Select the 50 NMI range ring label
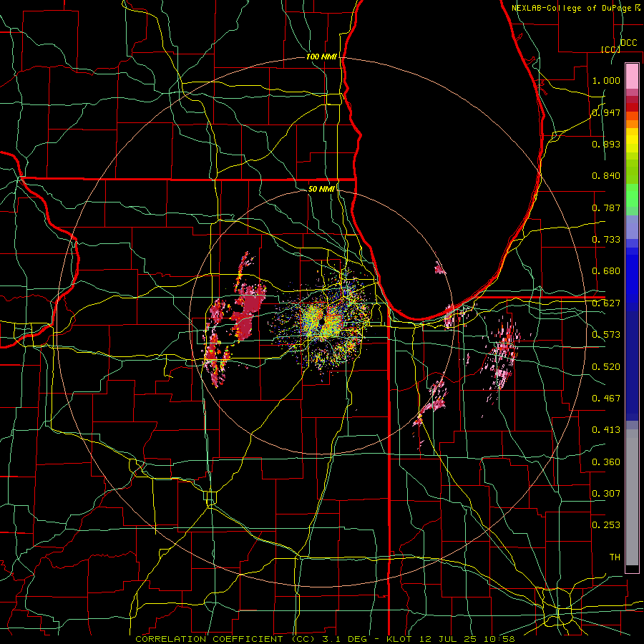This screenshot has width=644, height=644. pos(321,189)
